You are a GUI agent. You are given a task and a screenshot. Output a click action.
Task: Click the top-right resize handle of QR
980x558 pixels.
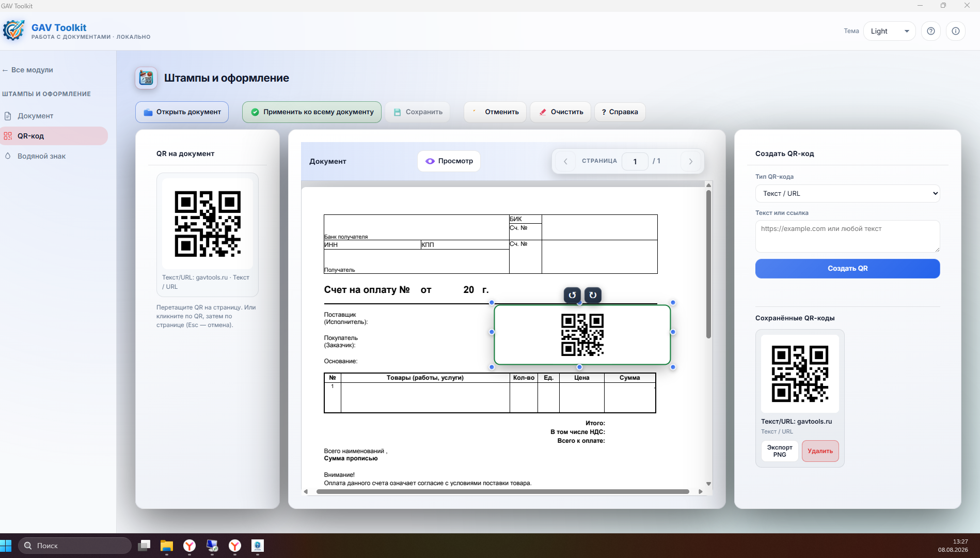click(673, 302)
